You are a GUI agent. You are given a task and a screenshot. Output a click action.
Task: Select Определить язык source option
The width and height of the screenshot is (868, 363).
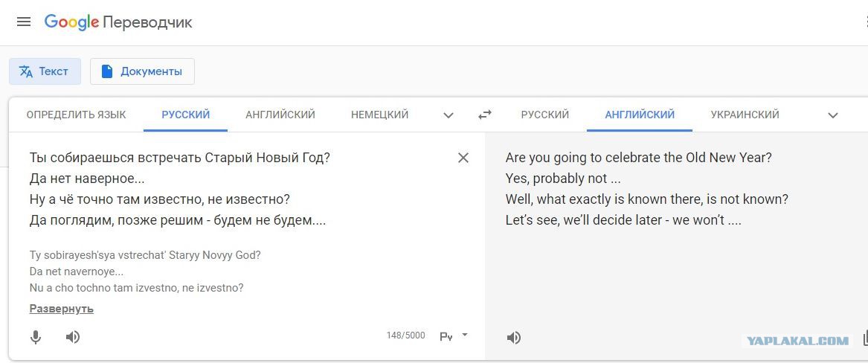click(77, 115)
